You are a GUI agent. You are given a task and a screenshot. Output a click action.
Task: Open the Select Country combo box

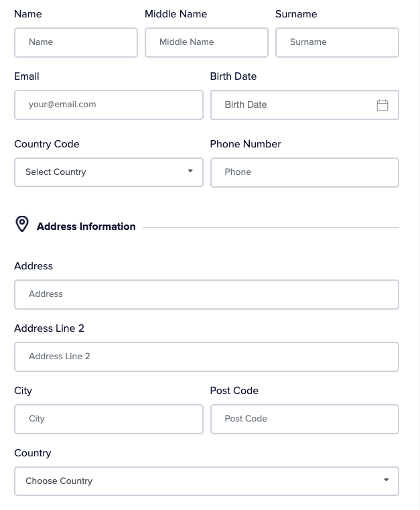pyautogui.click(x=109, y=172)
